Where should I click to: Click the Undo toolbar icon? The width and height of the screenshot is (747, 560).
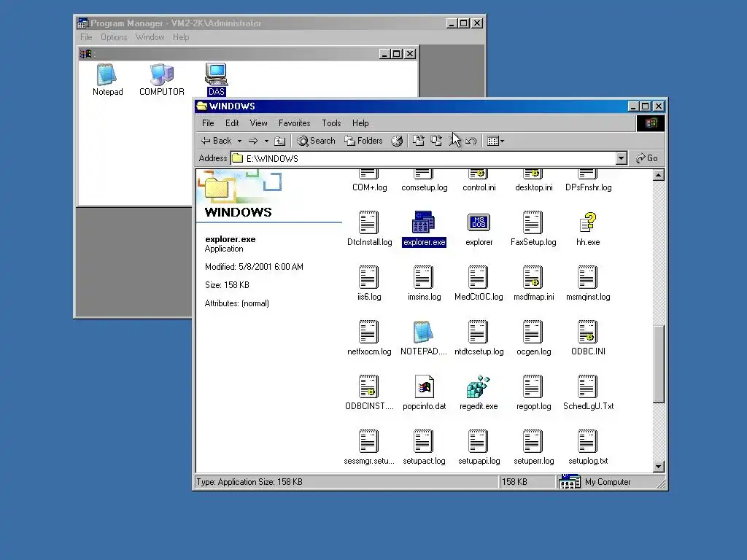[x=471, y=141]
